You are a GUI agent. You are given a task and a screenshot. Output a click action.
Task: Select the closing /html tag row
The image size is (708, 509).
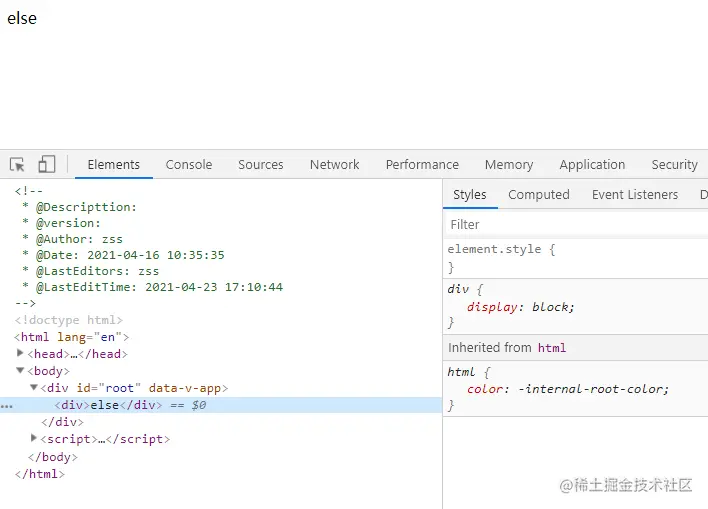tap(40, 474)
